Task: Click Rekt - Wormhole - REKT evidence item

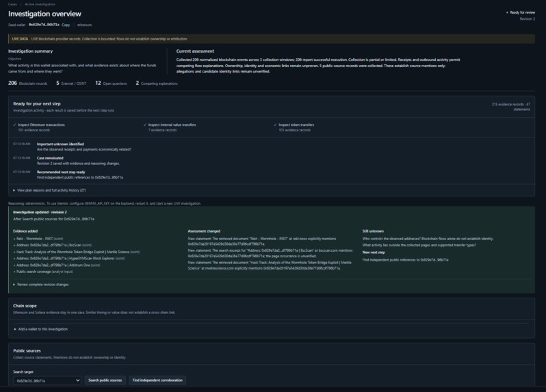Action: coord(38,239)
